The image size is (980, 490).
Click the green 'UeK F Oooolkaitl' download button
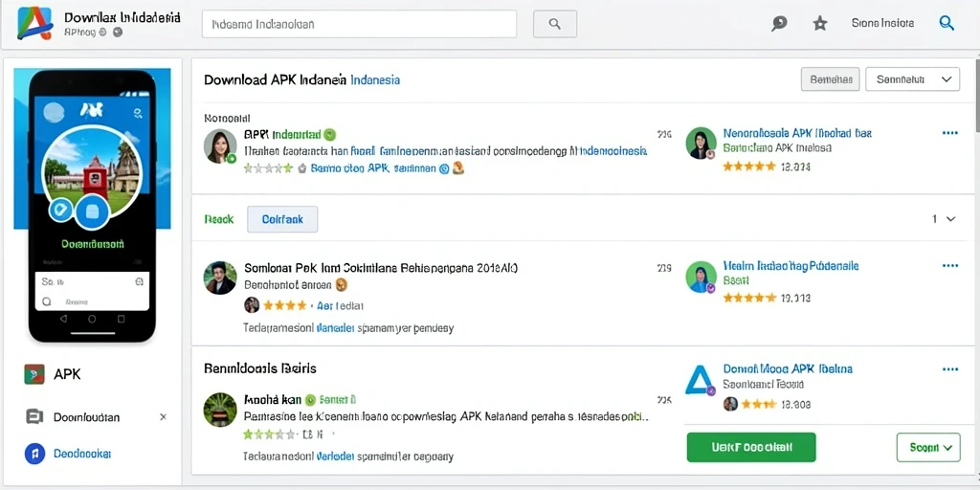tap(751, 447)
